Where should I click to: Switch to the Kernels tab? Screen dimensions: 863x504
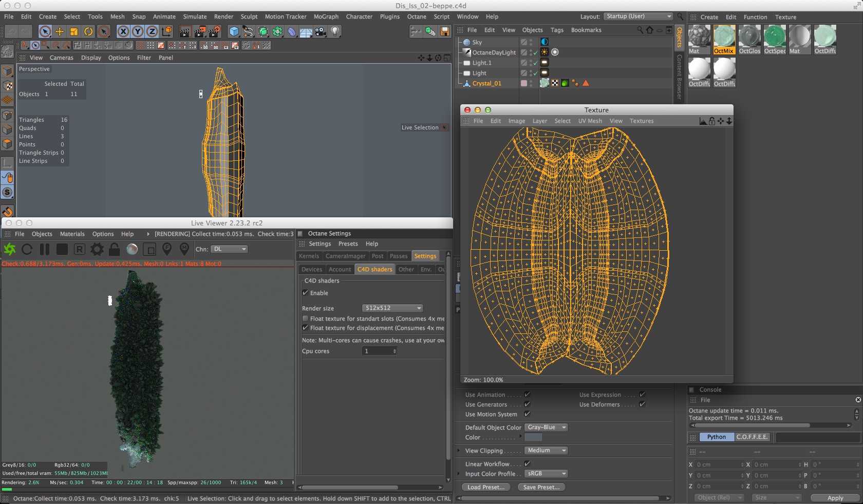(x=309, y=256)
